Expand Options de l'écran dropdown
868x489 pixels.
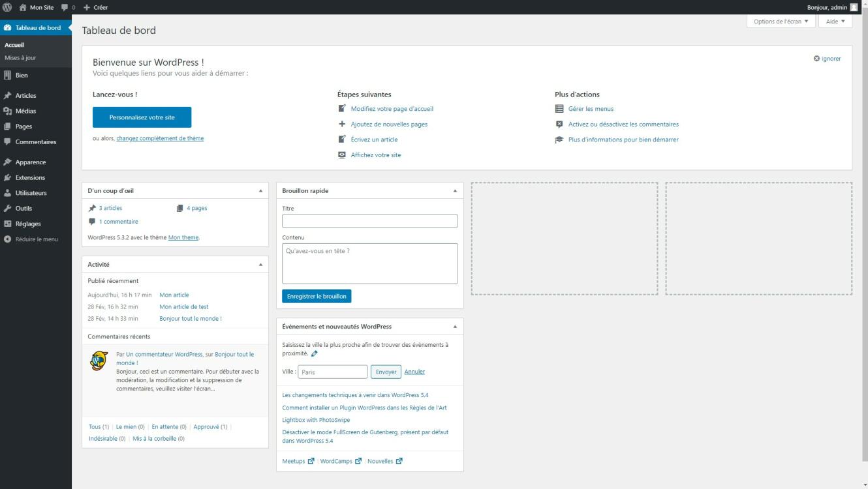coord(781,22)
